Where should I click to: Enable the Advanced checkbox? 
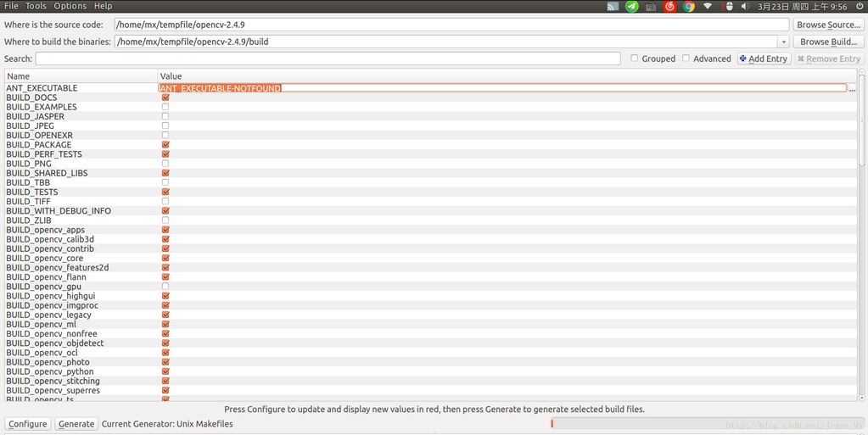pos(686,59)
